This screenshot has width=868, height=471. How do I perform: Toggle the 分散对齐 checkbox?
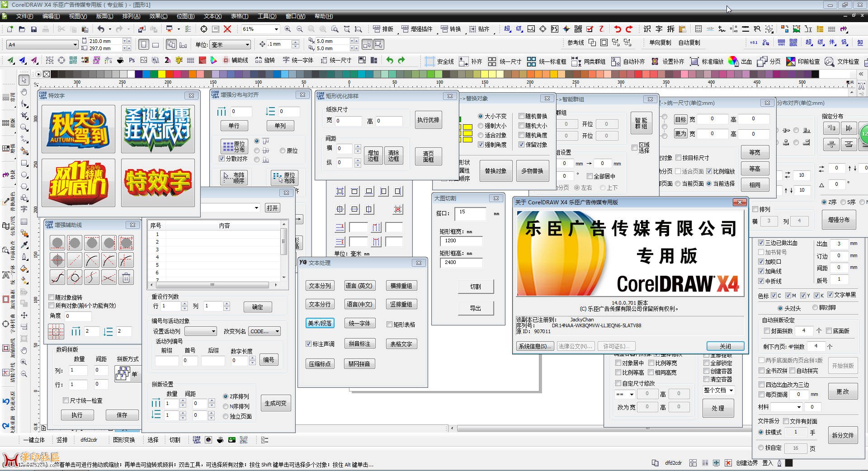pos(222,159)
